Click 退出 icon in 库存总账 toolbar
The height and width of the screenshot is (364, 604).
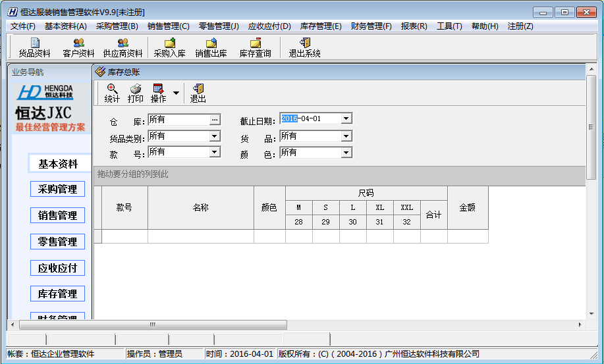pos(198,93)
